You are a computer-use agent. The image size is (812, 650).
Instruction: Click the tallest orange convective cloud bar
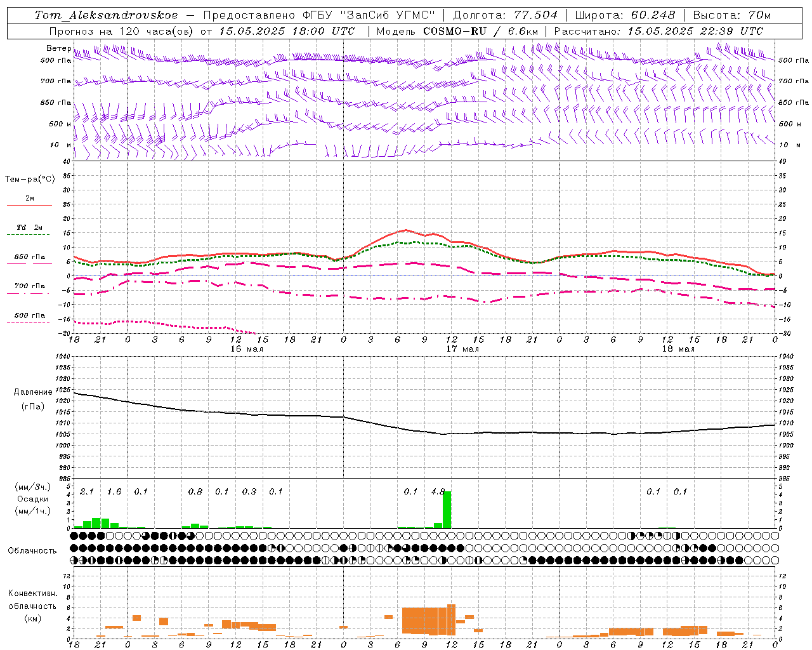click(x=451, y=620)
